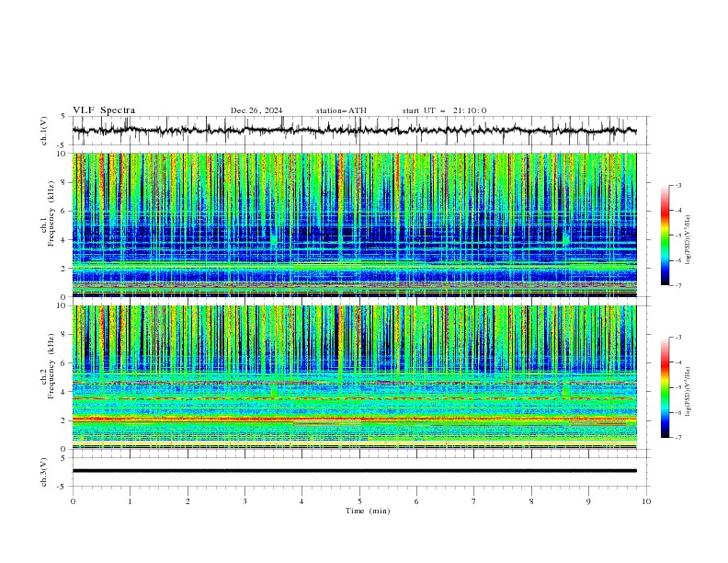Image resolution: width=728 pixels, height=563 pixels.
Task: Click the 2 tick label on Time axis
Action: pyautogui.click(x=188, y=501)
